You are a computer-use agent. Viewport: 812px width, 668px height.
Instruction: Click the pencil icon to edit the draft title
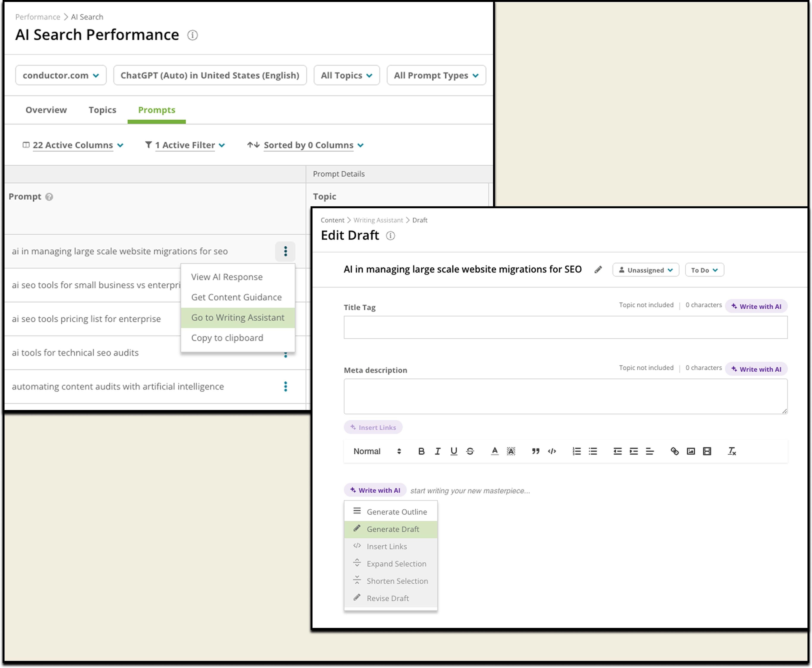(x=598, y=270)
